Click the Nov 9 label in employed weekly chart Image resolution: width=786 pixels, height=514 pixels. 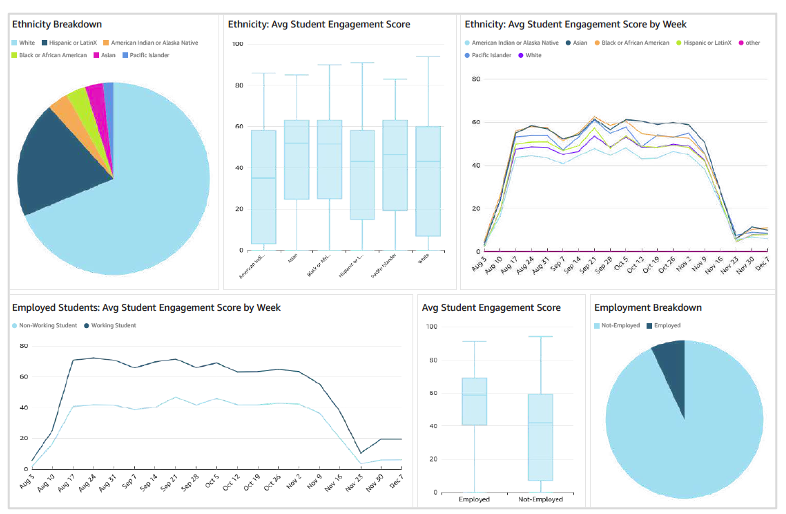pos(313,481)
